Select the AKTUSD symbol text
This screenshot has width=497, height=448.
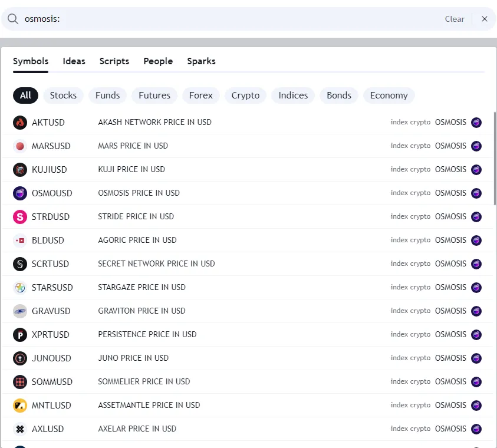(x=48, y=122)
